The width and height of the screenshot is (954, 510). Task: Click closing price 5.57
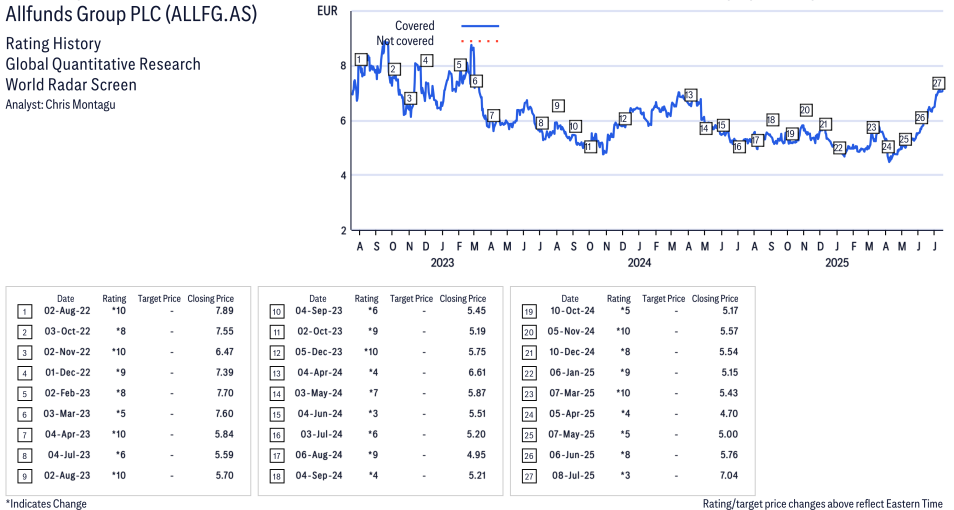tap(729, 331)
